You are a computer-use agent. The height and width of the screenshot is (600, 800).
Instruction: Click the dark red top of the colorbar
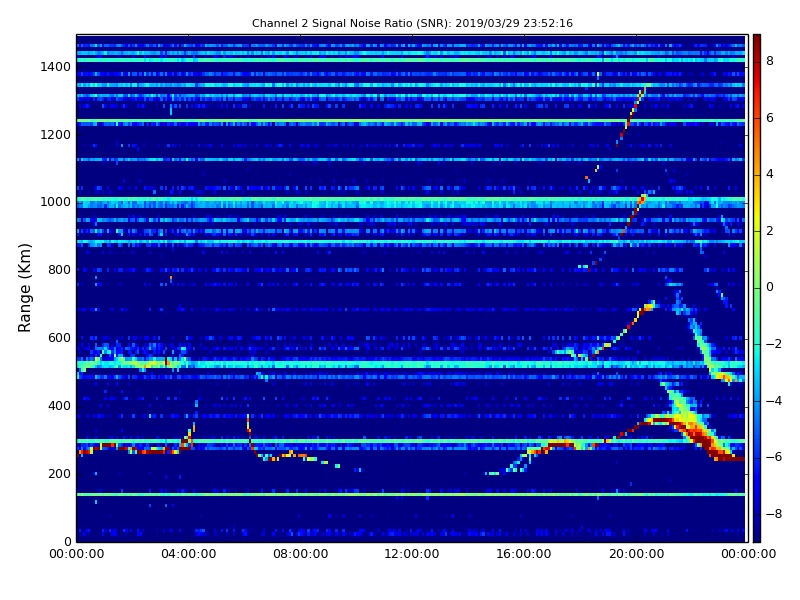tap(757, 41)
